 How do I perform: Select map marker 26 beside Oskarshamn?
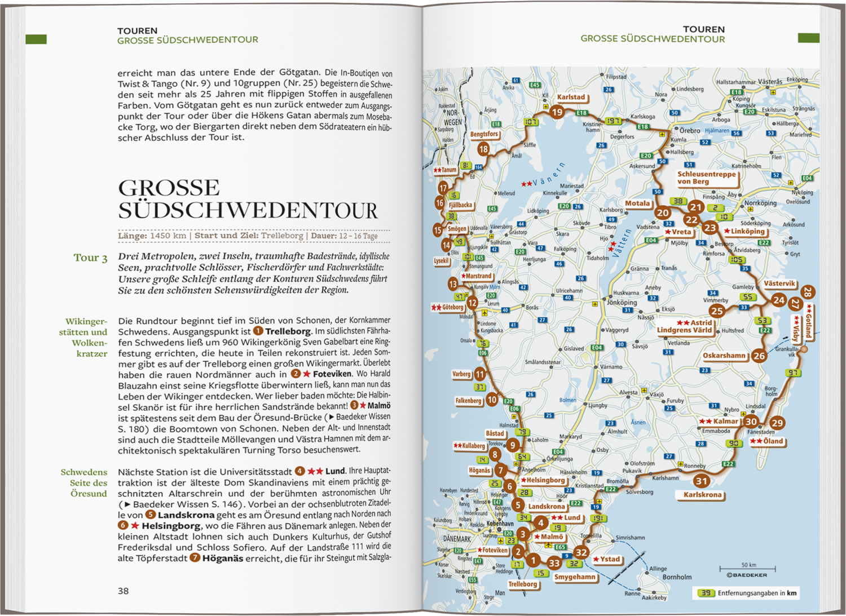coord(759,356)
